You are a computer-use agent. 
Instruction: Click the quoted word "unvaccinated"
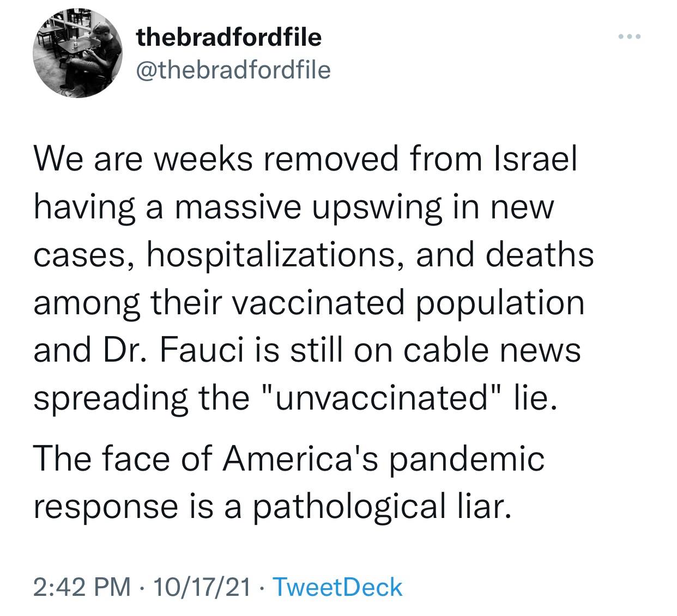pos(382,398)
